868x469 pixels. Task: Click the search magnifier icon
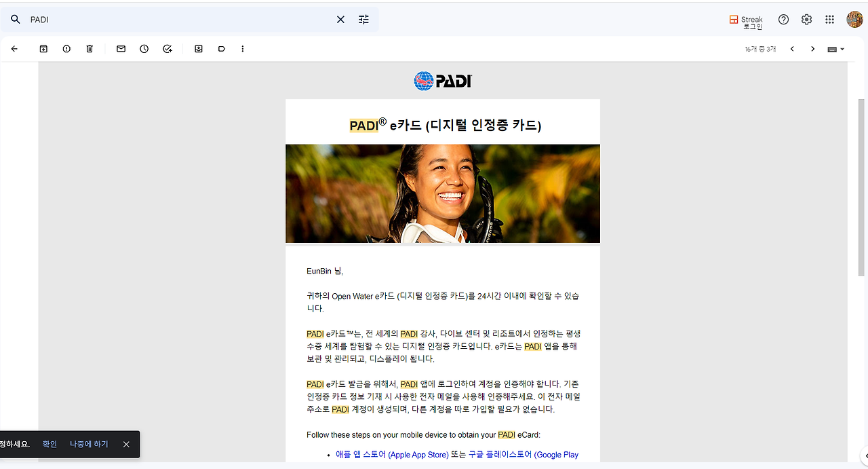pos(16,20)
